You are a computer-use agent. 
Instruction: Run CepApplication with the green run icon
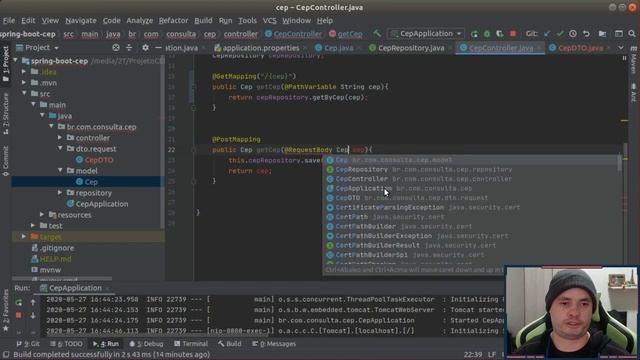point(474,34)
